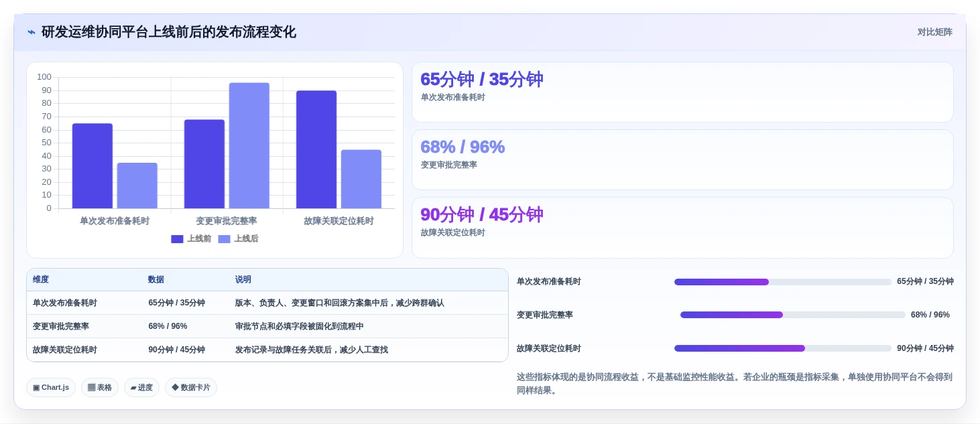Select the 65分钟 / 35分钟 card value
The height and width of the screenshot is (424, 980).
(481, 79)
